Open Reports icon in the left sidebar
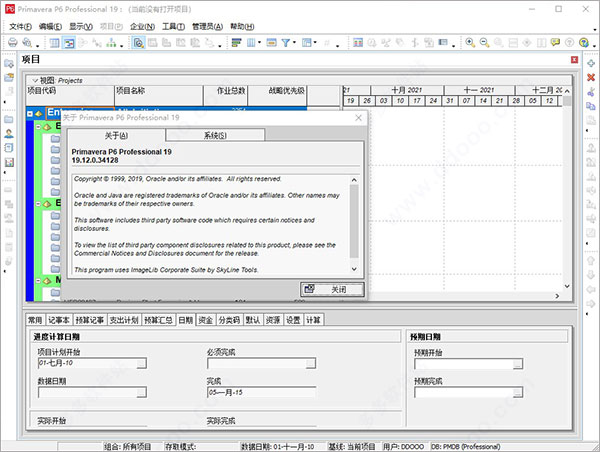This screenshot has width=600, height=452. (9, 148)
